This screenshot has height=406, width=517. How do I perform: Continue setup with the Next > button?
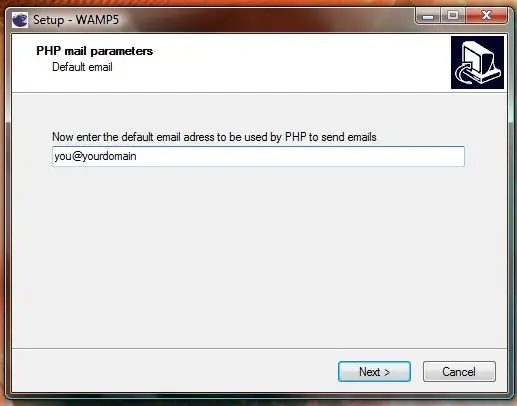(x=374, y=372)
